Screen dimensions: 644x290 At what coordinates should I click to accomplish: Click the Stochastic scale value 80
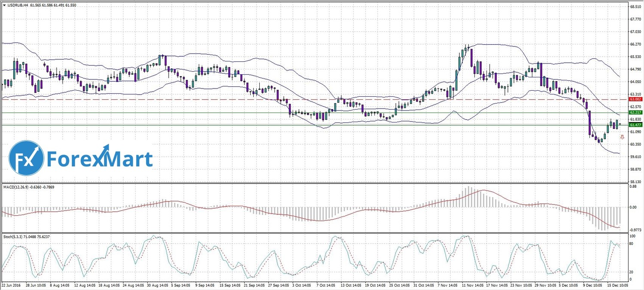[632, 244]
